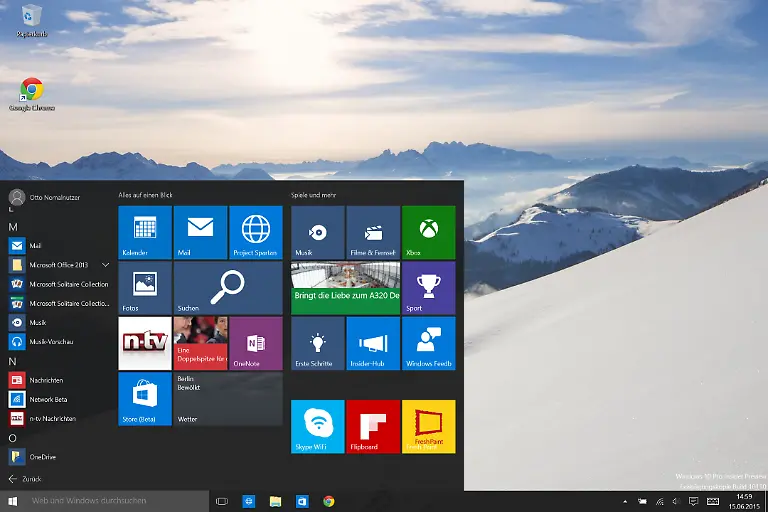Open the Xbox tile
This screenshot has width=768, height=512.
click(428, 233)
